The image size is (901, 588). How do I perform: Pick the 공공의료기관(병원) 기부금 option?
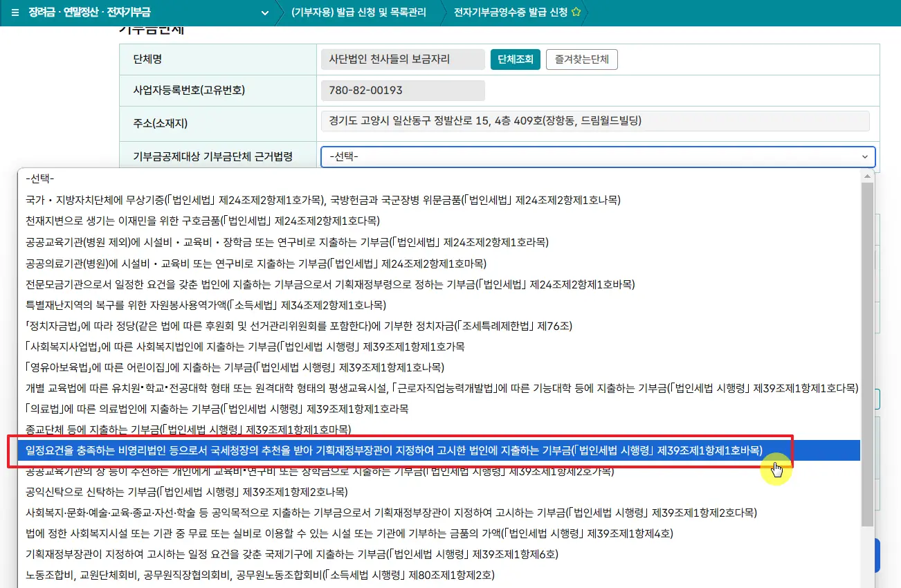256,263
